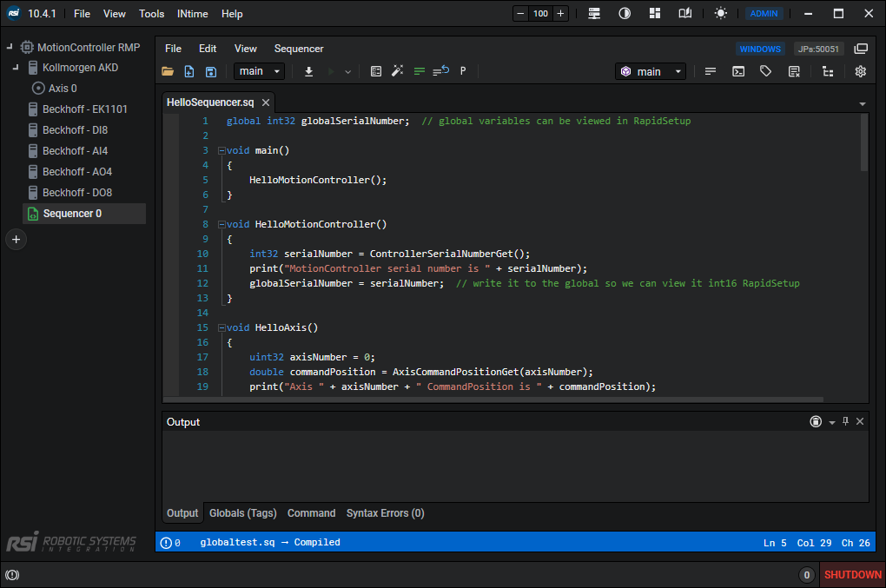Open the main dropdown with purple cube
The width and height of the screenshot is (886, 588).
click(x=651, y=71)
